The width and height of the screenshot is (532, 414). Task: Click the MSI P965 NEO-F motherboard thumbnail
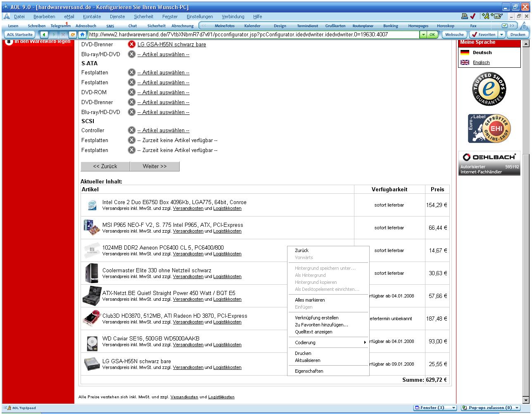pyautogui.click(x=91, y=228)
